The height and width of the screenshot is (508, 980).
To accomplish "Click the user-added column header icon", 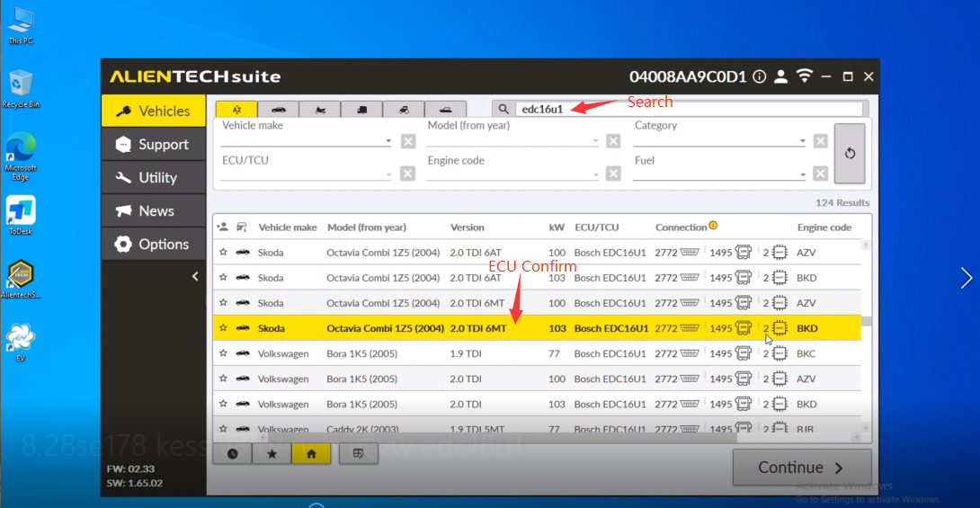I will point(222,227).
